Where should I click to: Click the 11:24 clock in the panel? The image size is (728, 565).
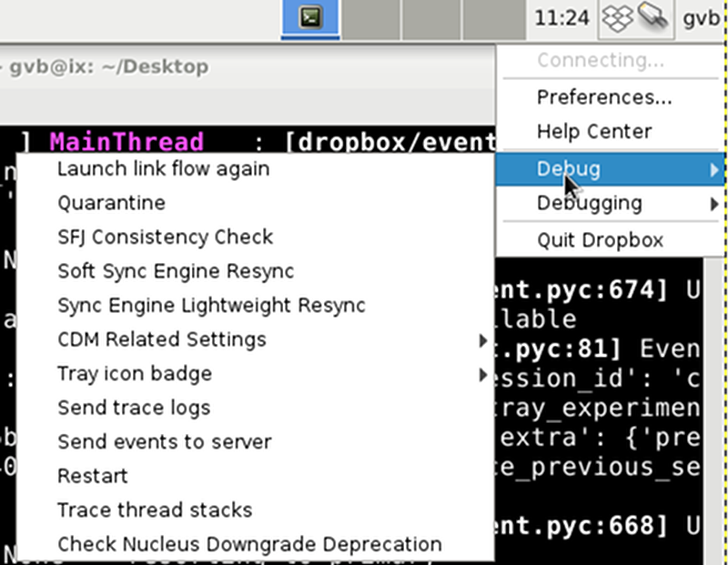[561, 15]
